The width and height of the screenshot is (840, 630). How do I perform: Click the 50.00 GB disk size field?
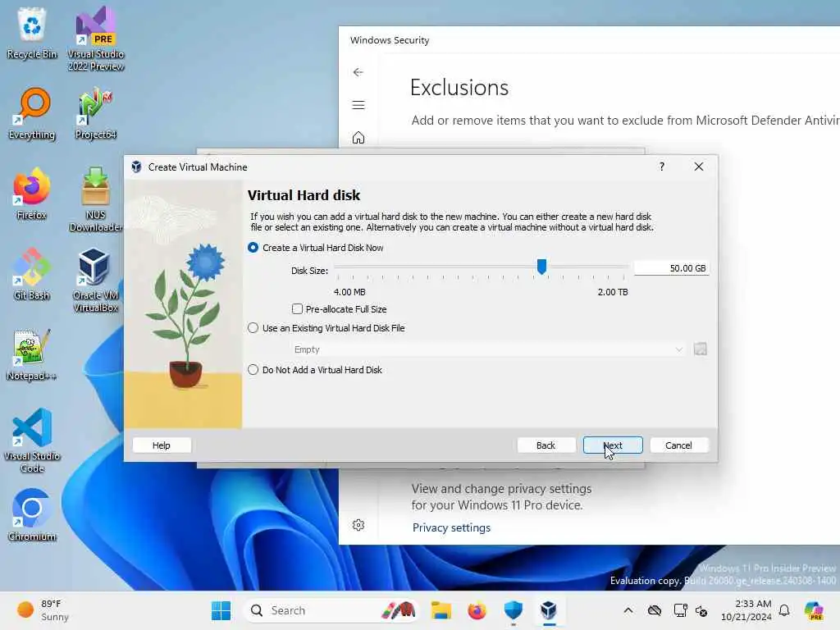672,268
